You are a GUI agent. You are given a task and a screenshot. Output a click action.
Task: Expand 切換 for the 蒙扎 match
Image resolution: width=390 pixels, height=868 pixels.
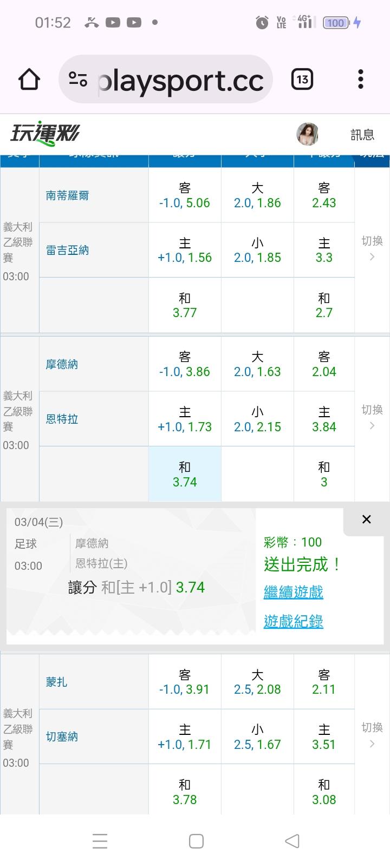pos(372,734)
